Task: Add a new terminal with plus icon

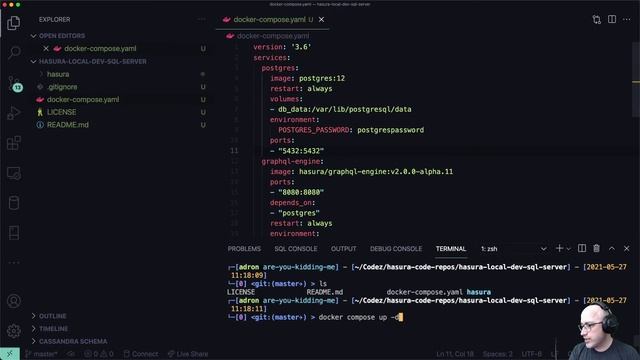Action: pos(559,248)
